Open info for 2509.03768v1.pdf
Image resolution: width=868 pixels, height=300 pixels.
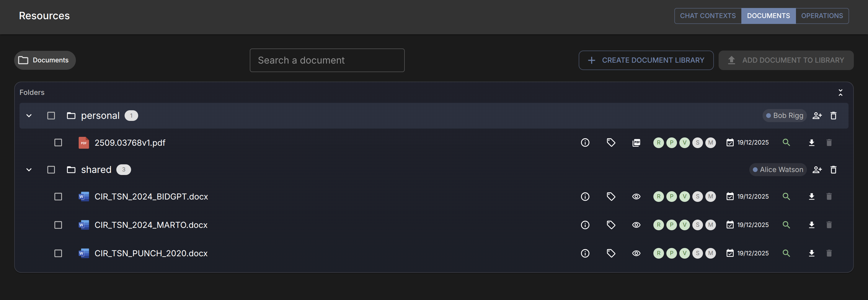[585, 142]
